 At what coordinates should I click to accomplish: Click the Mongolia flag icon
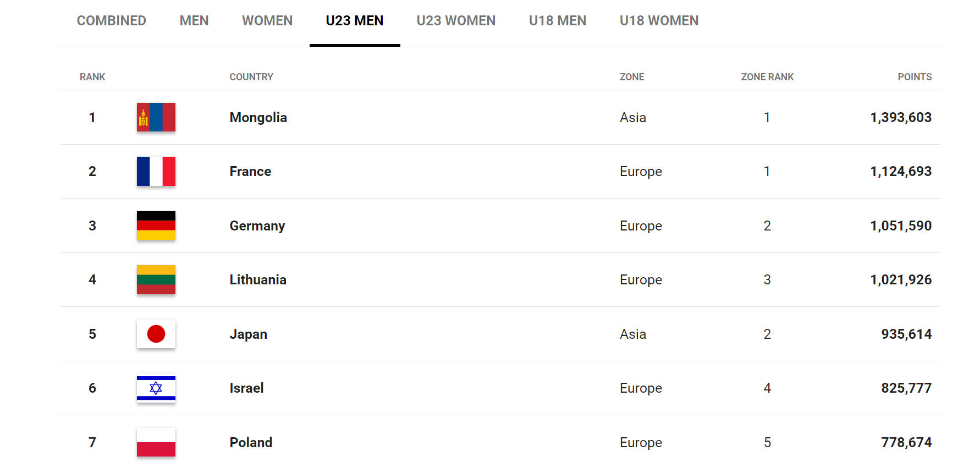tap(156, 117)
